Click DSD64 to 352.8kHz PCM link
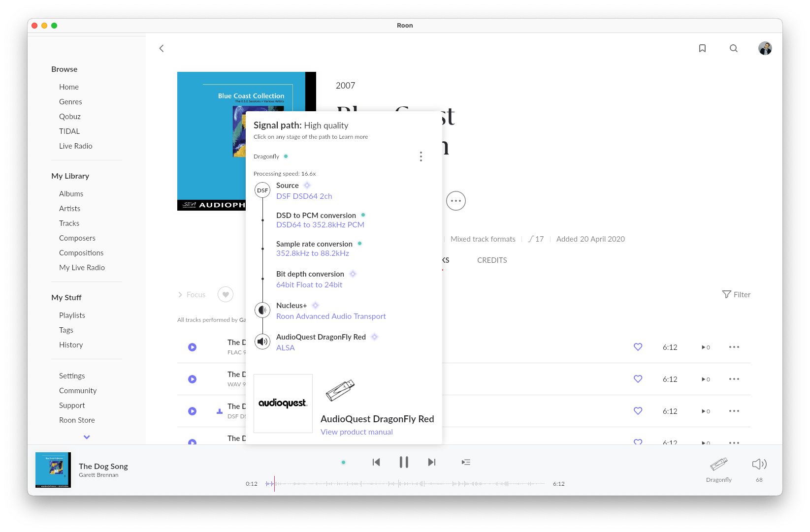The width and height of the screenshot is (810, 532). (x=320, y=225)
